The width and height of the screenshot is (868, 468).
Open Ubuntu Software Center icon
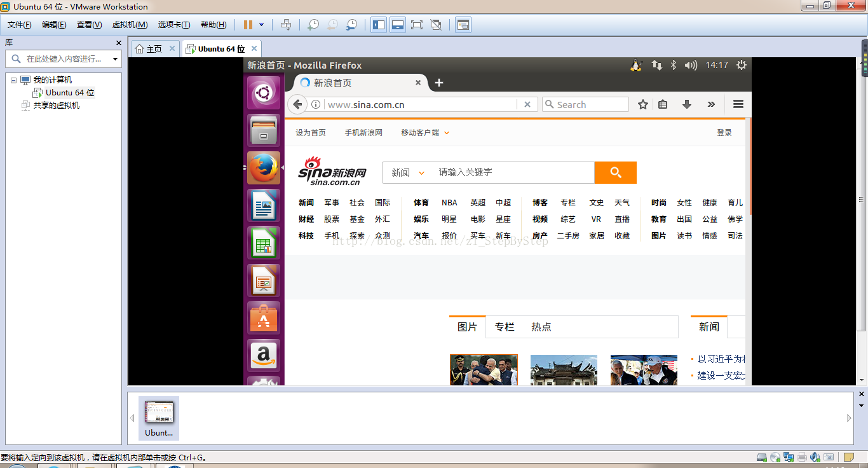click(263, 318)
